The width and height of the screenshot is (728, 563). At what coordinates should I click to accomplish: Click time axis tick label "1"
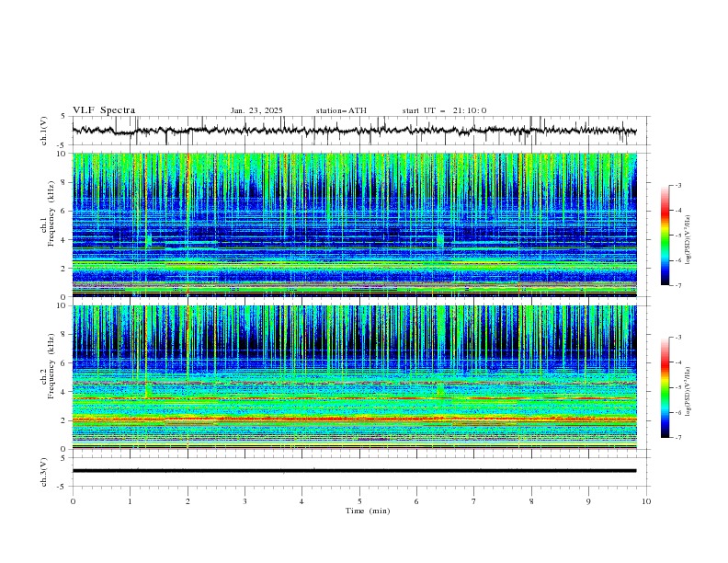pyautogui.click(x=130, y=501)
